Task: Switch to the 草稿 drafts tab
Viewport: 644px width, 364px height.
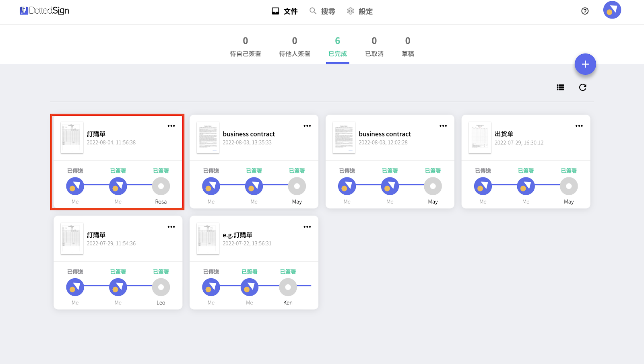Action: click(408, 47)
